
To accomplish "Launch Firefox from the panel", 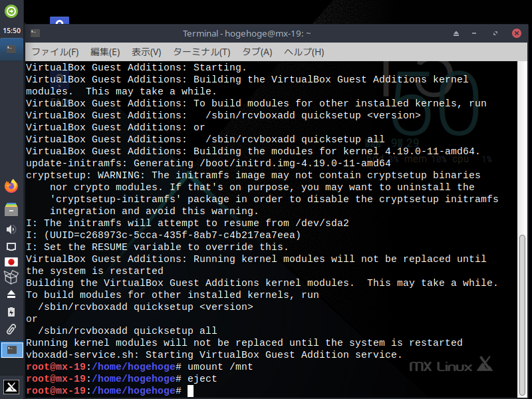I will (11, 186).
